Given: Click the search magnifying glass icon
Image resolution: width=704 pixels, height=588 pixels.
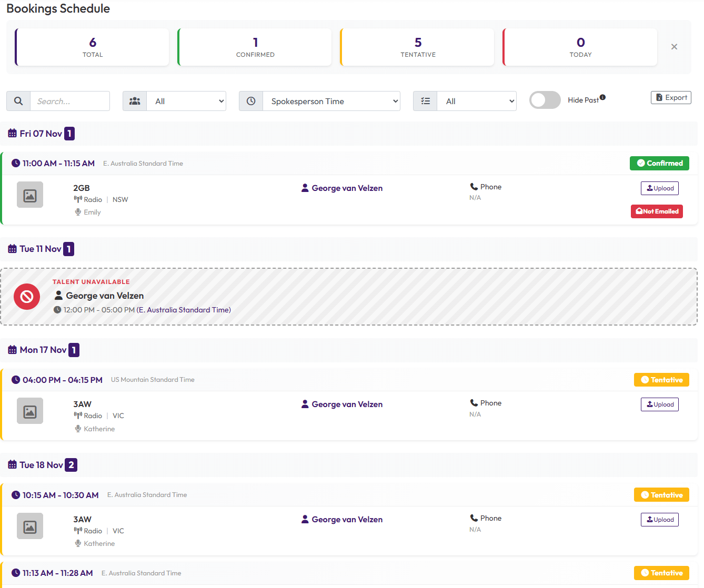Looking at the screenshot, I should click(x=18, y=100).
